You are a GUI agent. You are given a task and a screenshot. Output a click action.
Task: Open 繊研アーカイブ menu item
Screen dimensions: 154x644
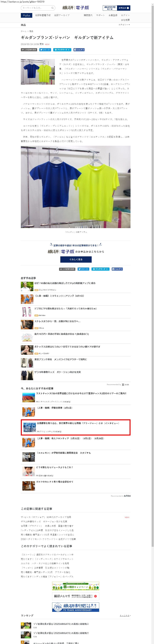[62, 15]
